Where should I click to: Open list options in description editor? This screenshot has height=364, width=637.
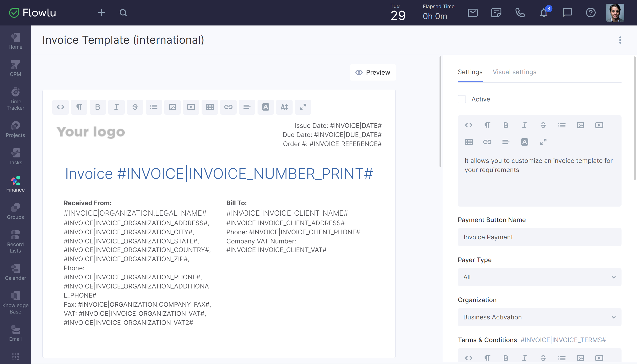coord(562,125)
